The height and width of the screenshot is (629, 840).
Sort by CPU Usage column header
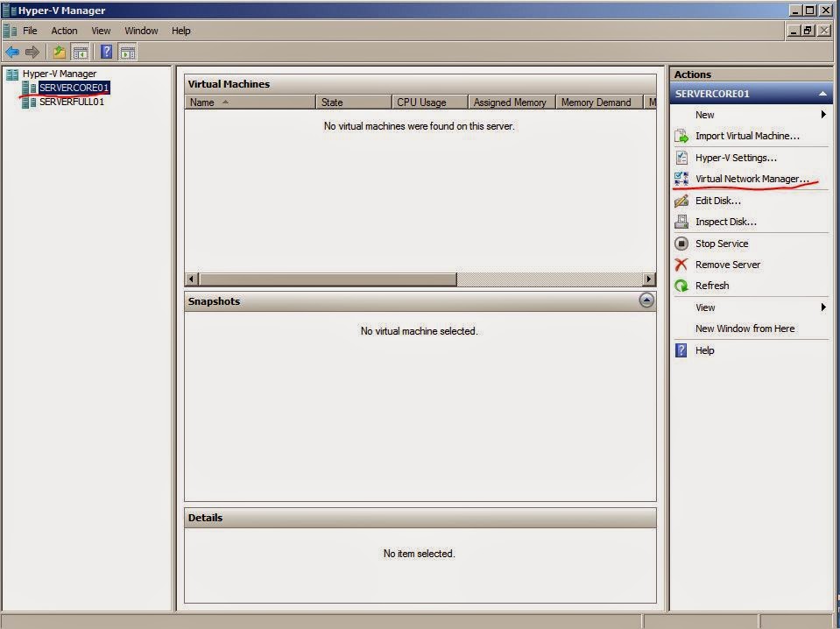430,102
